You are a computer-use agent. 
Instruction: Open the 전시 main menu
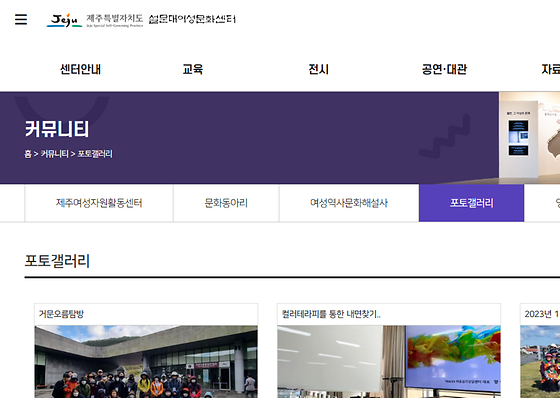319,69
